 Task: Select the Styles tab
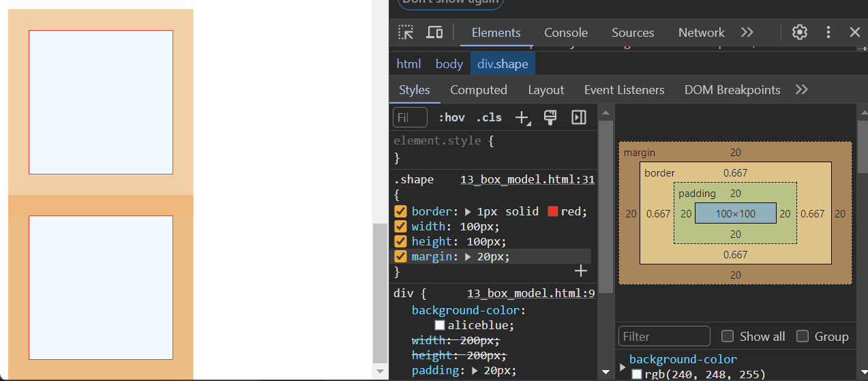pos(415,89)
